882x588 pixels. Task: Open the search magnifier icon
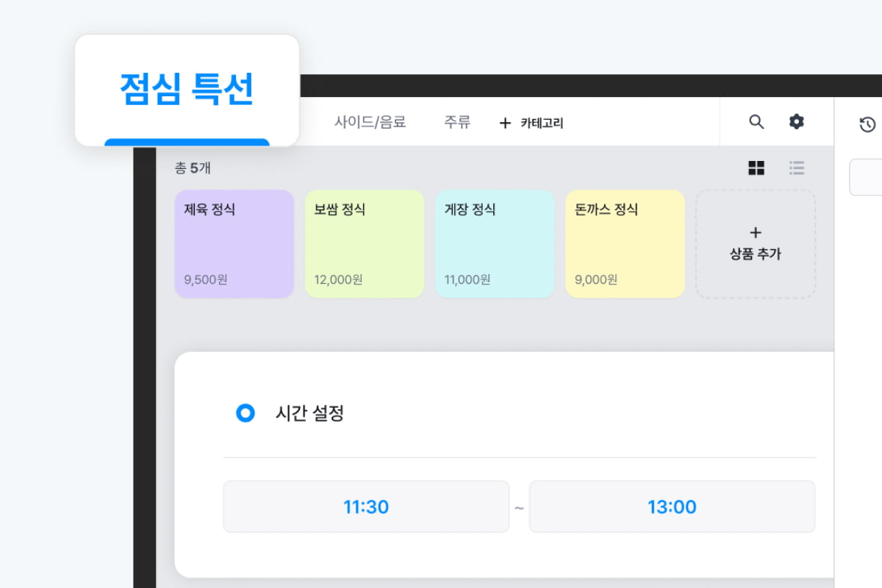(x=756, y=122)
